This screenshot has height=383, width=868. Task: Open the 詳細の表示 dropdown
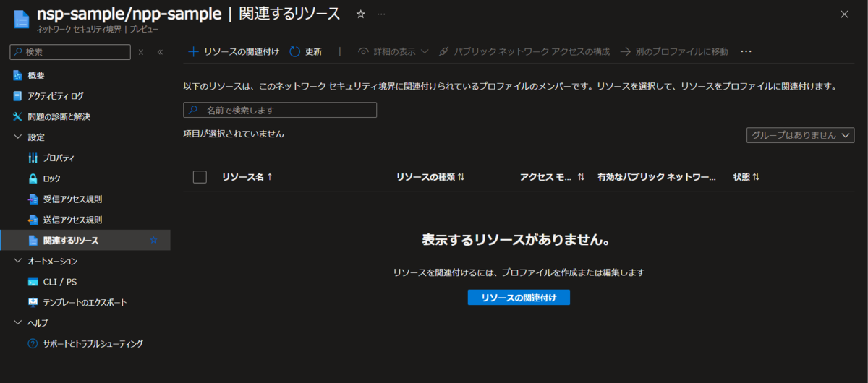pyautogui.click(x=393, y=52)
